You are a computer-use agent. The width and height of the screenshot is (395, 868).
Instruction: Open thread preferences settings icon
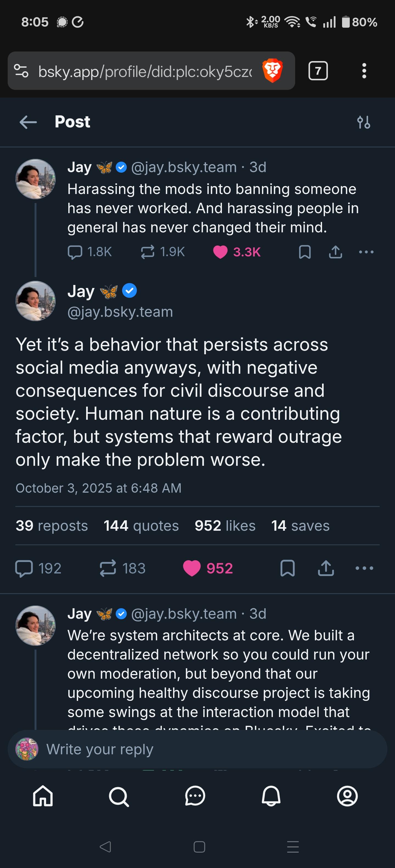click(x=364, y=122)
